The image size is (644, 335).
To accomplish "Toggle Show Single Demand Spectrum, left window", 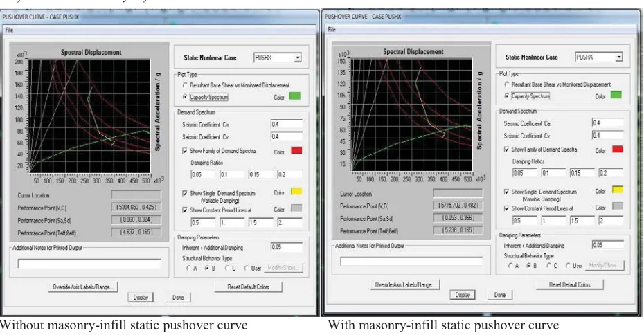I will [x=185, y=193].
